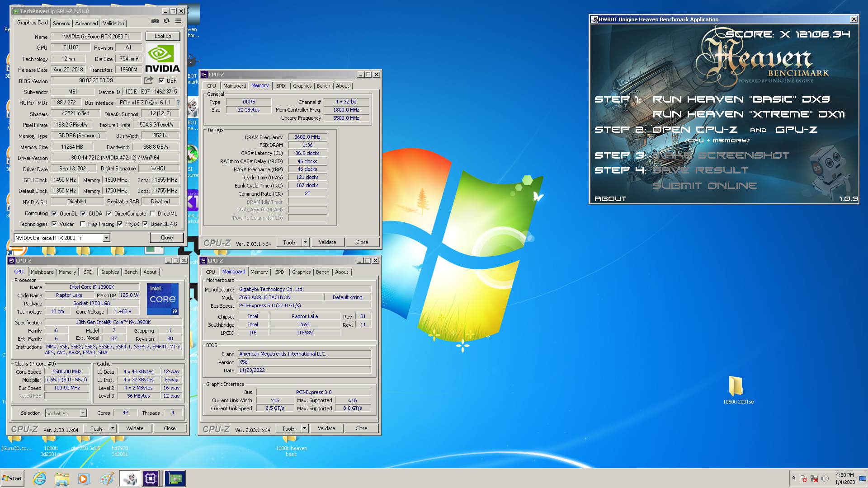Click the network tray icon

[814, 479]
